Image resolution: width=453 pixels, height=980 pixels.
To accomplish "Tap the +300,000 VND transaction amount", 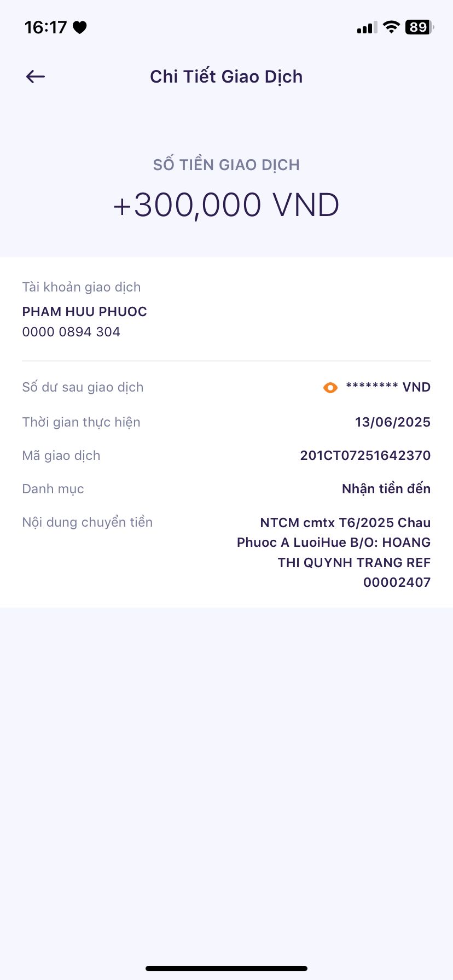I will [226, 205].
